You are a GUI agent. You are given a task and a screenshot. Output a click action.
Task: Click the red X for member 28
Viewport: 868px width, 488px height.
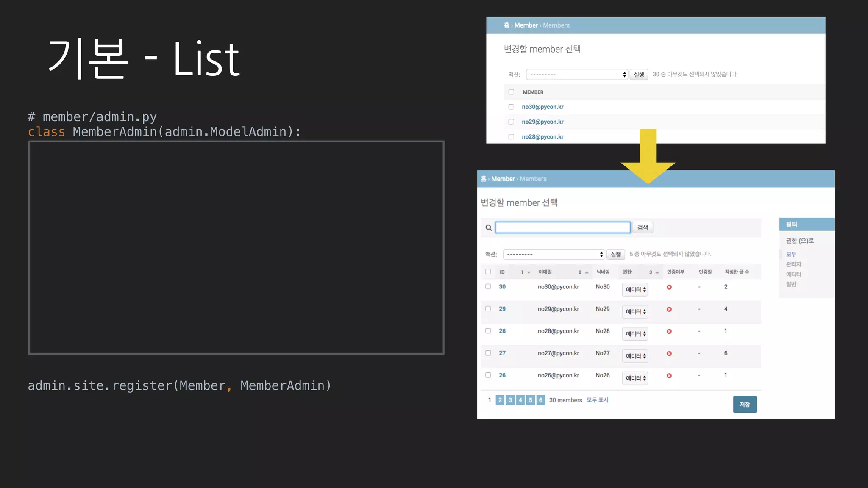[x=669, y=331]
